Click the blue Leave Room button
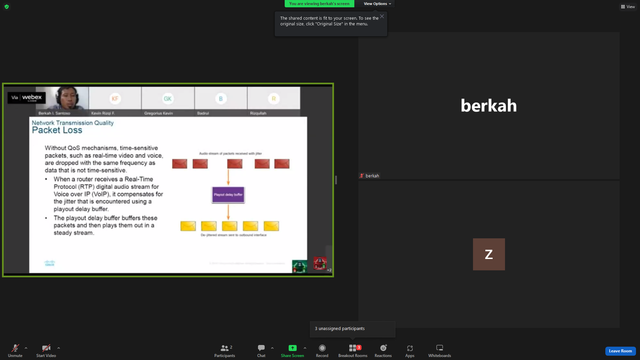This screenshot has width=640, height=360. pos(620,351)
